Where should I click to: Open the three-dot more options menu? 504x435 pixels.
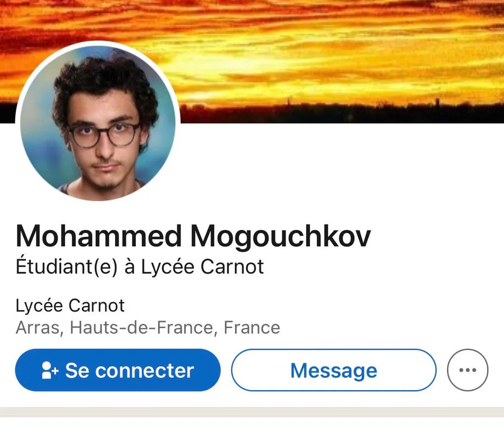468,370
